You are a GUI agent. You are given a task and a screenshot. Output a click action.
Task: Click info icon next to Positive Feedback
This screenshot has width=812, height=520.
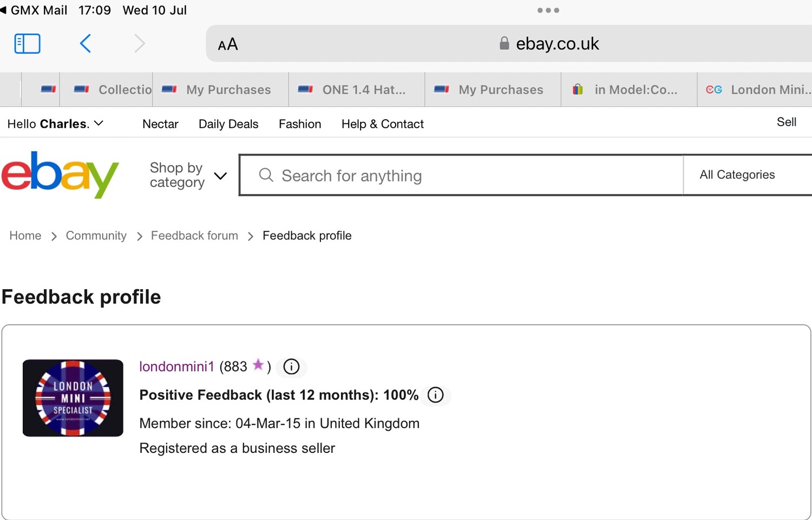[x=435, y=395]
